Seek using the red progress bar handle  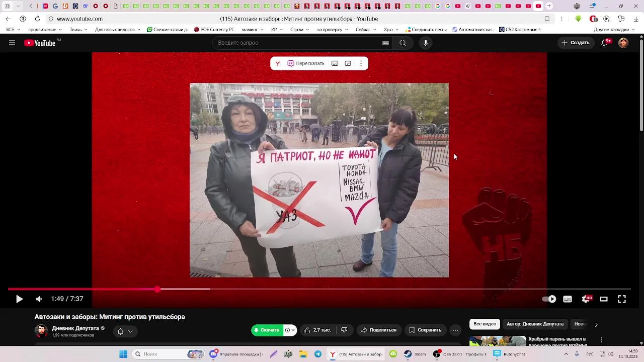coord(157,289)
